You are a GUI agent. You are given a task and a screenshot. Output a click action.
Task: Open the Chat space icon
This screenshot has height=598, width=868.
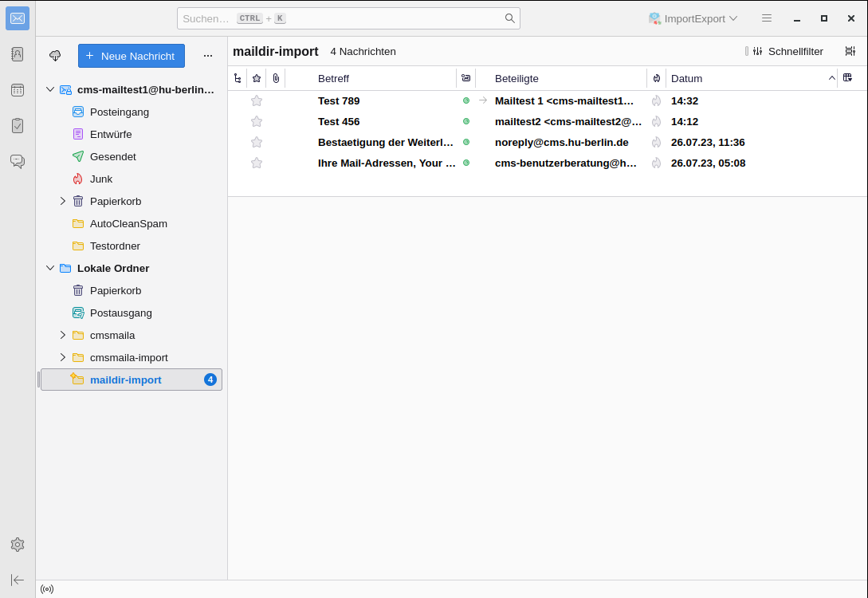click(18, 161)
